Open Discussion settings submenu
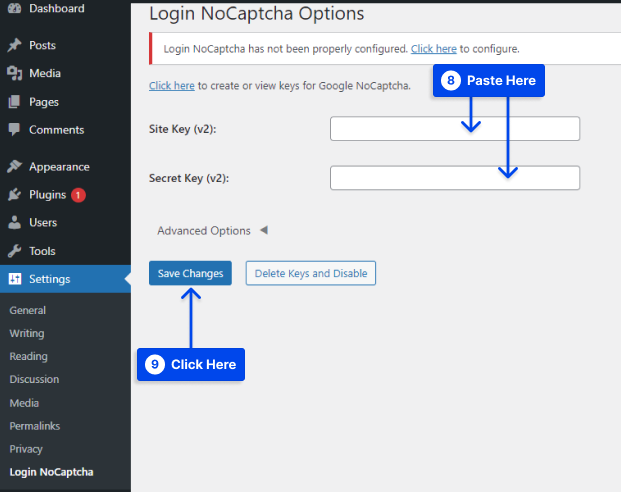 pyautogui.click(x=34, y=379)
